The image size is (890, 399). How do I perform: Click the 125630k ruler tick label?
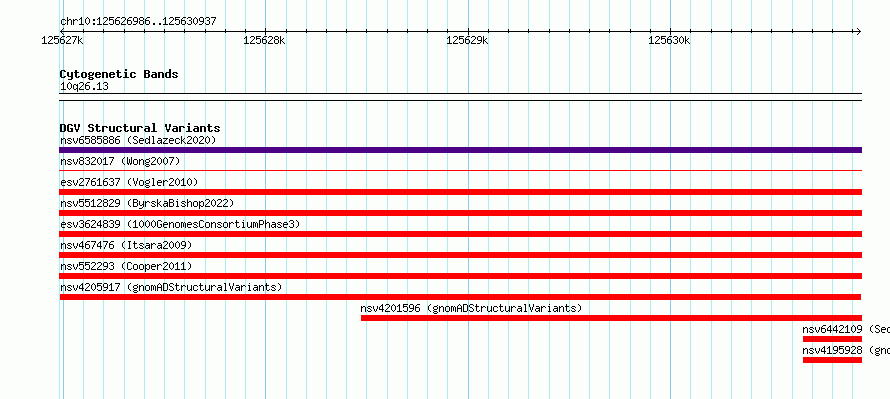669,40
